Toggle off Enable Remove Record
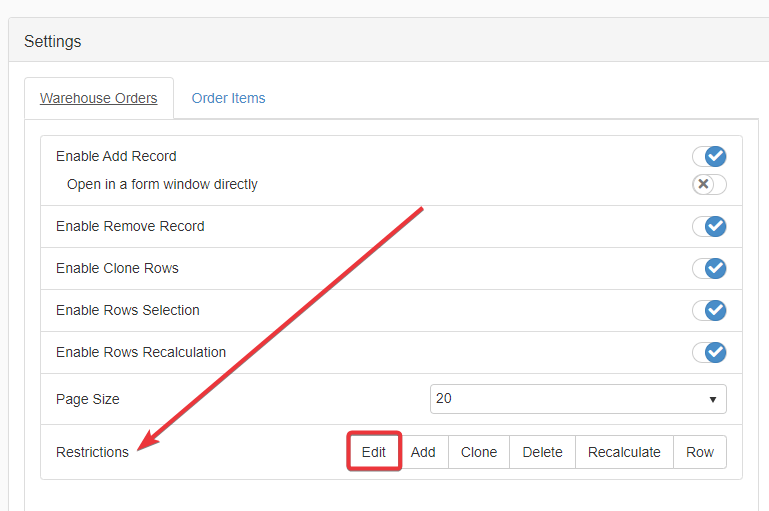Image resolution: width=769 pixels, height=511 pixels. (x=709, y=226)
